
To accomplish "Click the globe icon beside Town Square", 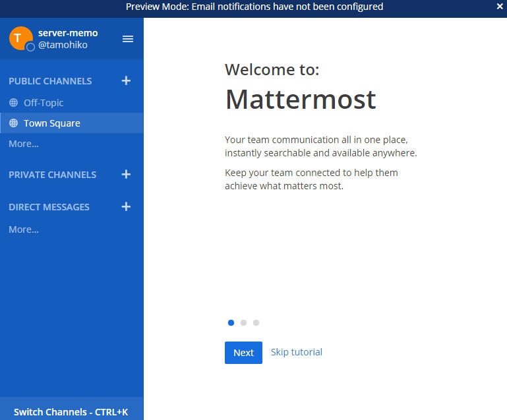I will 14,123.
